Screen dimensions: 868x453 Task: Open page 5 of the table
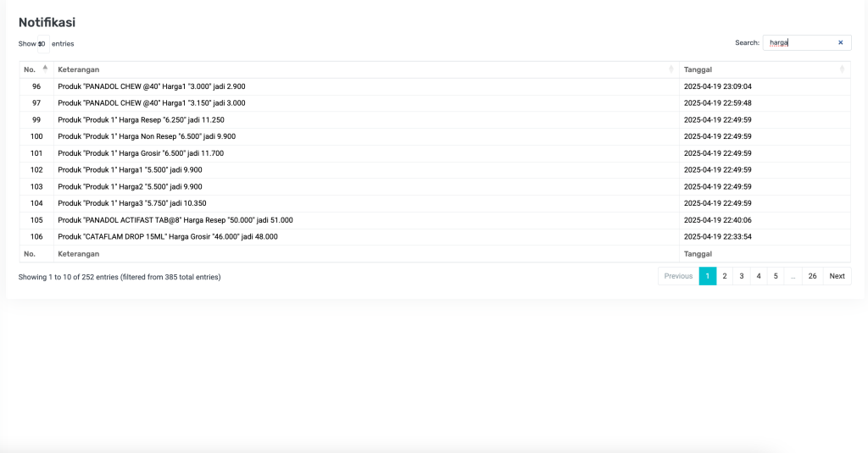click(x=776, y=276)
